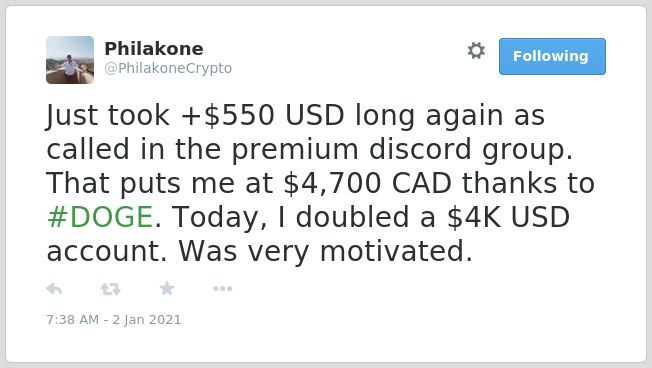Screen dimensions: 652x368
Task: Click the '+$550' figure in the tweet
Action: 227,115
